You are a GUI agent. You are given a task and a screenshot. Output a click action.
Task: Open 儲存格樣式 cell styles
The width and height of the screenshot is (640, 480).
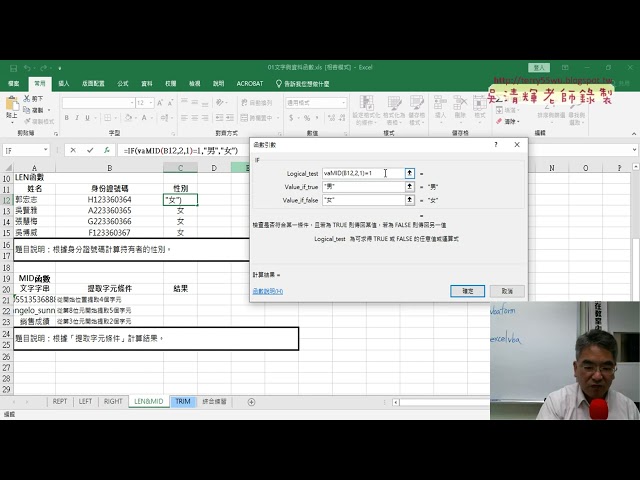coord(417,110)
